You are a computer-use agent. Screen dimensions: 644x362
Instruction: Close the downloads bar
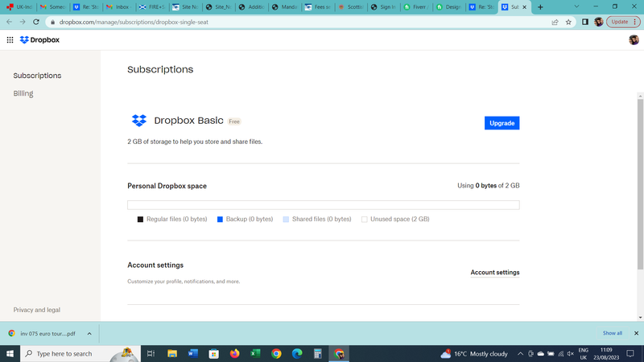636,333
